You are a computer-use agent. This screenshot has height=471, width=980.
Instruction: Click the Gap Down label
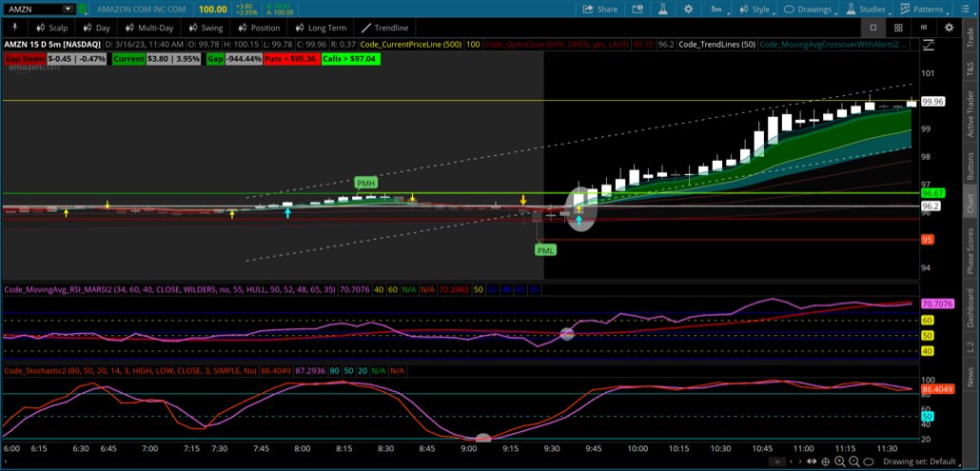coord(25,58)
